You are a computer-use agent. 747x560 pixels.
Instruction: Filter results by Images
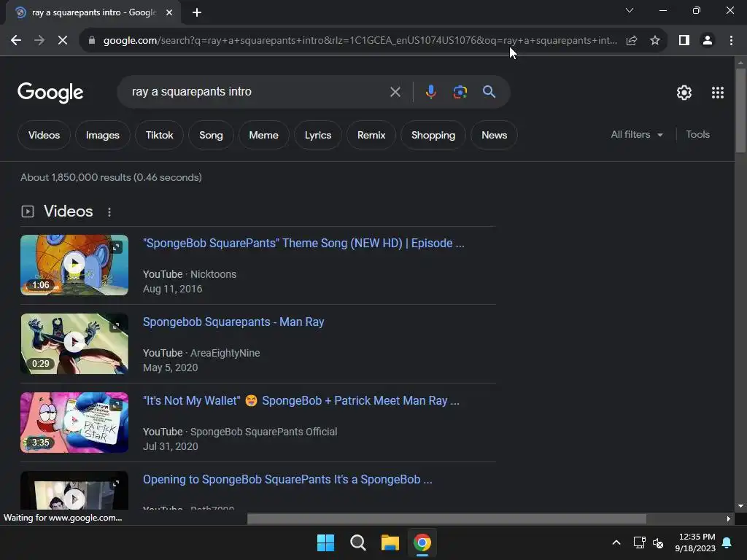102,135
